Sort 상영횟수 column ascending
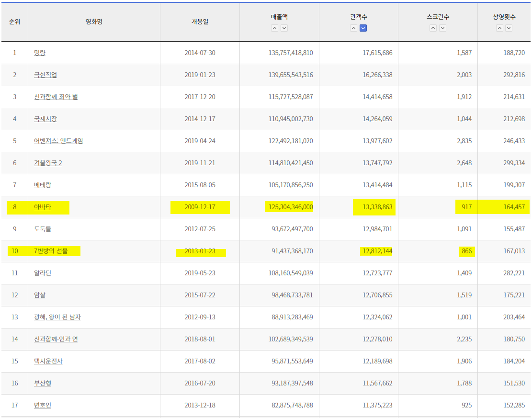 click(499, 28)
